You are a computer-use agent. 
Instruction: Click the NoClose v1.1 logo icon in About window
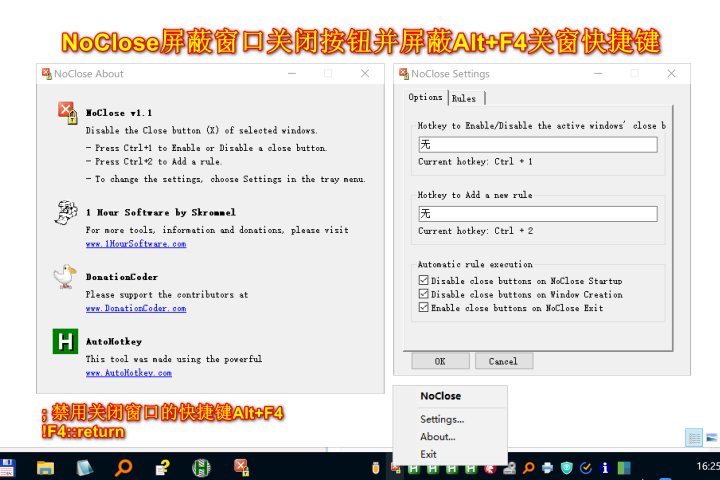67,113
